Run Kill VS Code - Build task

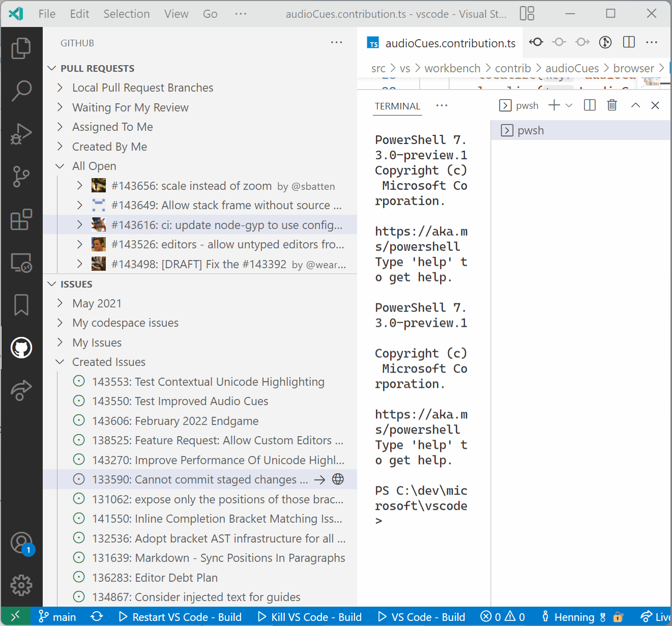point(310,617)
